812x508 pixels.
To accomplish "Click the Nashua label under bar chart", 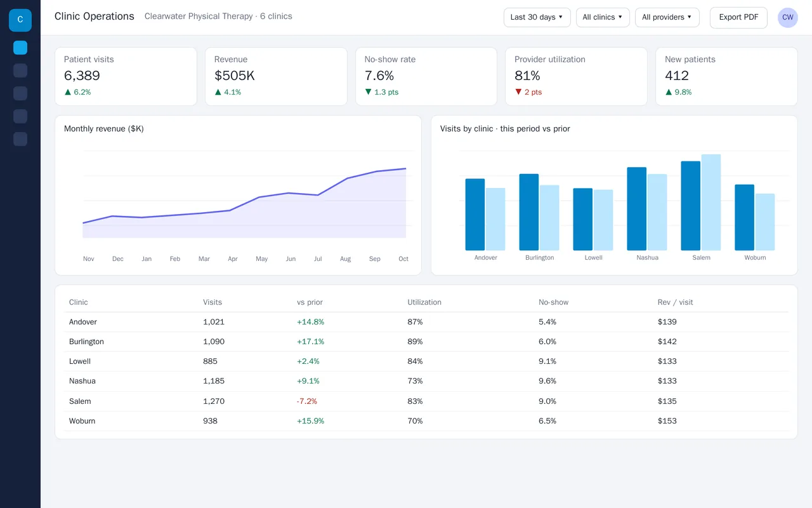I will [648, 258].
